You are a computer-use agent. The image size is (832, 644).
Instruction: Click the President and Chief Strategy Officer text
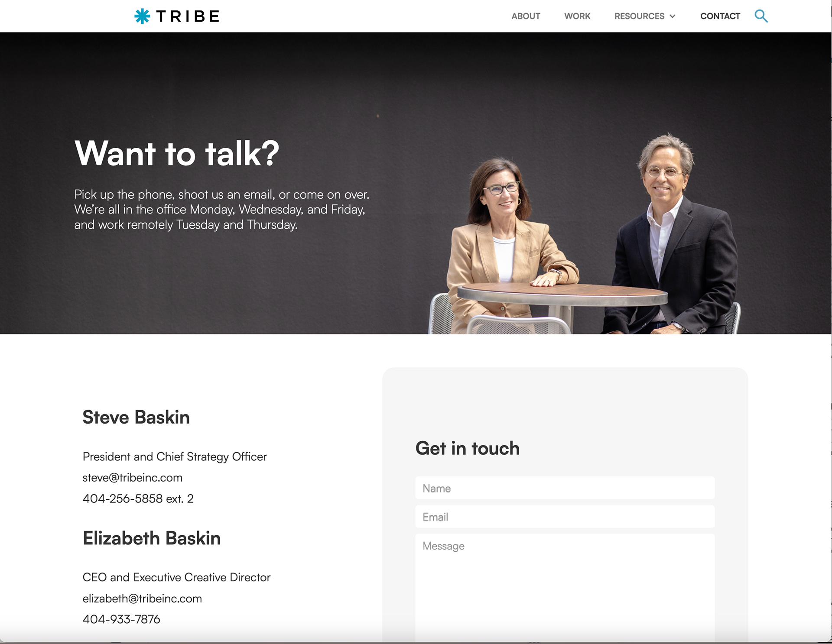(175, 457)
